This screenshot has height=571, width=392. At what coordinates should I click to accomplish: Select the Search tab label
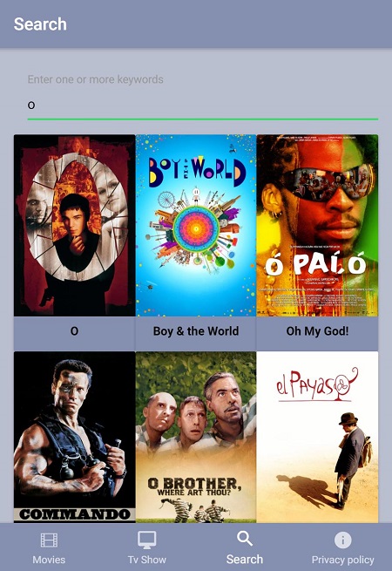click(244, 560)
